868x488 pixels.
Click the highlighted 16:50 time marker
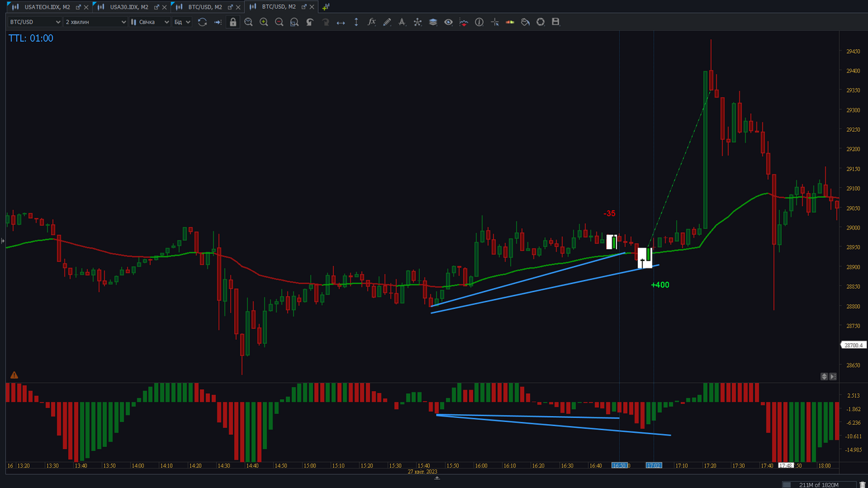(x=619, y=465)
